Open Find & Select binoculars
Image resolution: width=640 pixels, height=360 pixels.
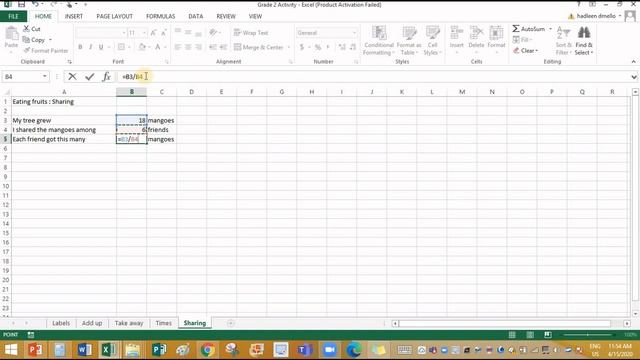(584, 40)
